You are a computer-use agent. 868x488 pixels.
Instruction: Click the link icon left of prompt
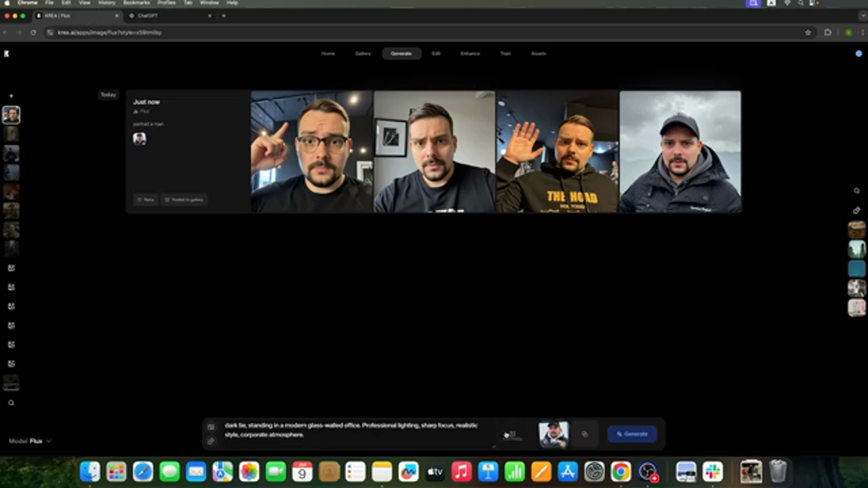(x=211, y=441)
